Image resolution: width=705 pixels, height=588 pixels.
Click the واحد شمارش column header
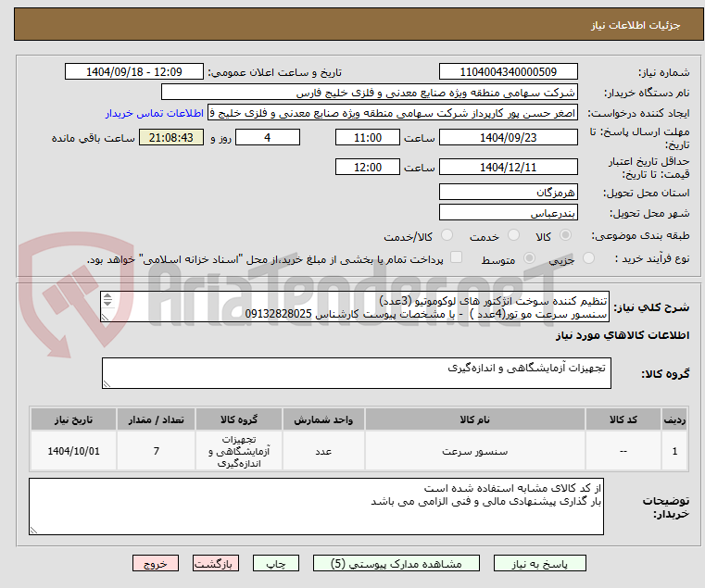click(x=323, y=419)
